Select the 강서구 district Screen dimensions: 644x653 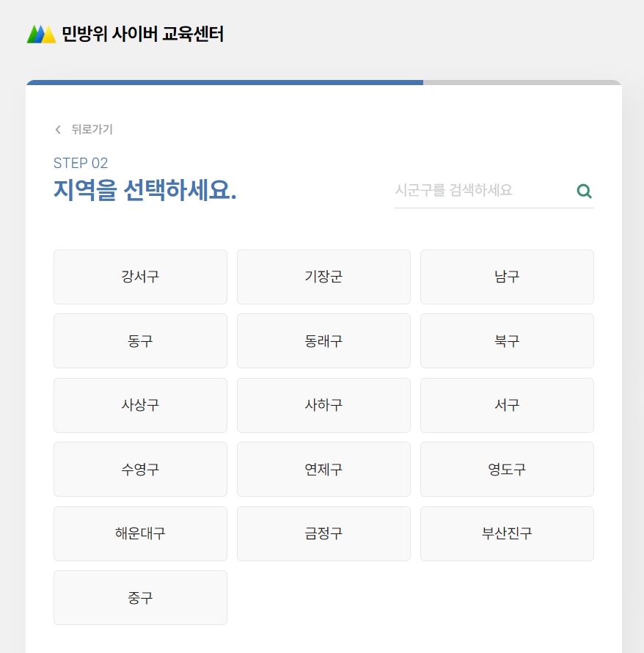140,277
